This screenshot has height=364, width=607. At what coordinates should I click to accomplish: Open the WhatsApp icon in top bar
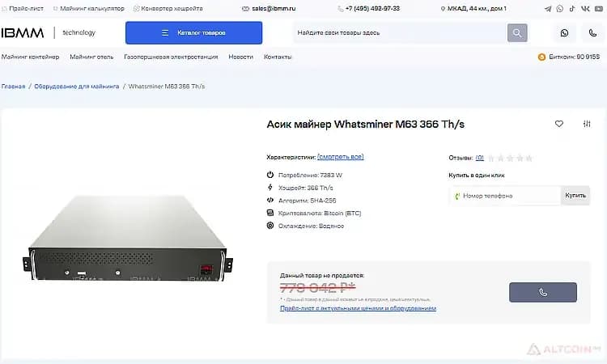pos(560,9)
